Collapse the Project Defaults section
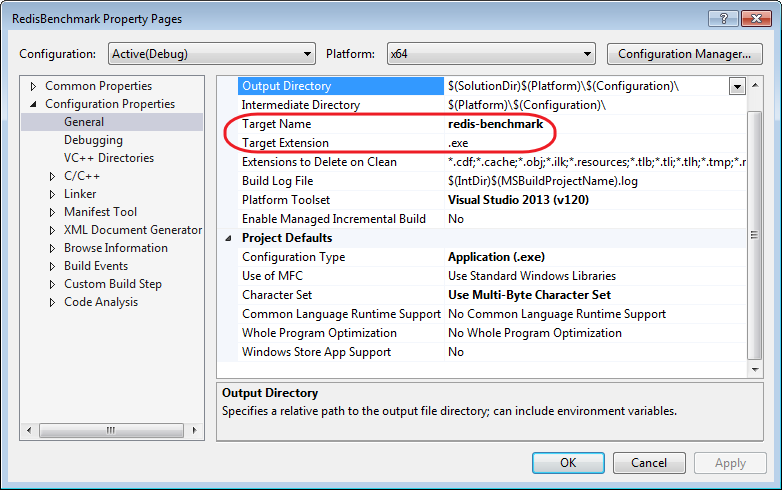 click(230, 238)
